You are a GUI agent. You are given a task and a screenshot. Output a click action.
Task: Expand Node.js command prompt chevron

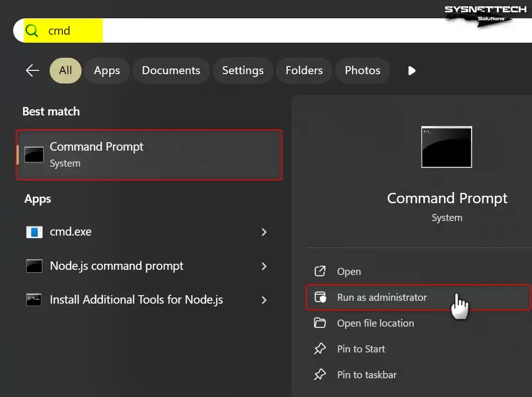point(264,266)
